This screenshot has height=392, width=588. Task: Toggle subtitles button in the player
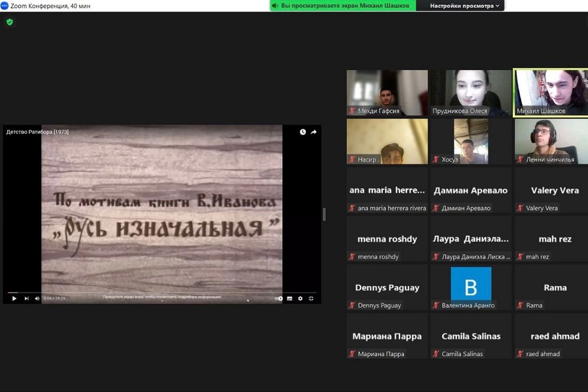point(290,299)
